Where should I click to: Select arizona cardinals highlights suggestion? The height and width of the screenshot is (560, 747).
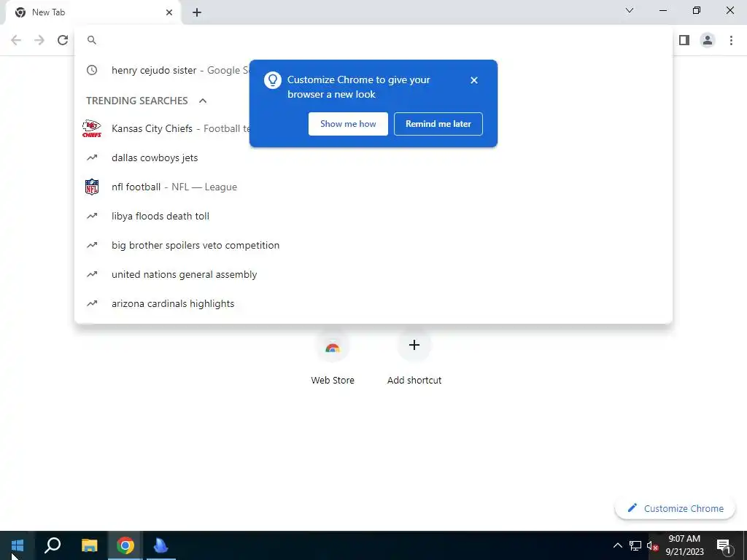click(373, 303)
